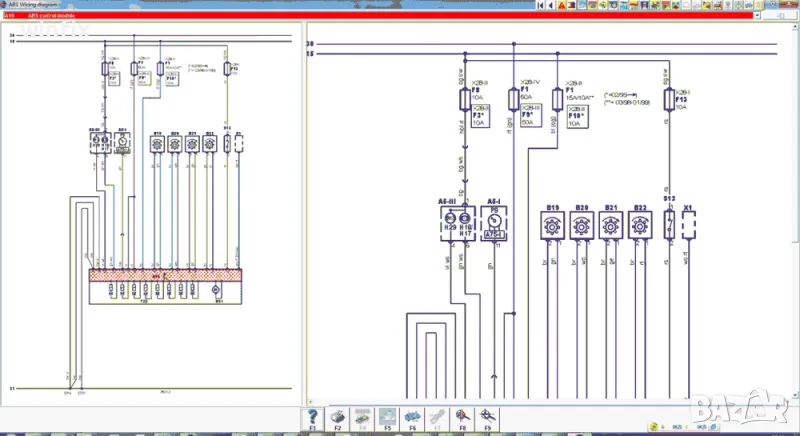Click the F2 print icon
The height and width of the screenshot is (436, 800).
click(338, 416)
